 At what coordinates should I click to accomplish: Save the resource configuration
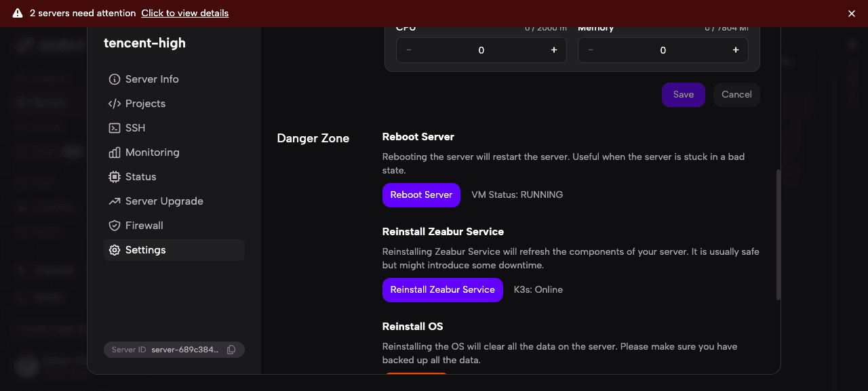(683, 94)
